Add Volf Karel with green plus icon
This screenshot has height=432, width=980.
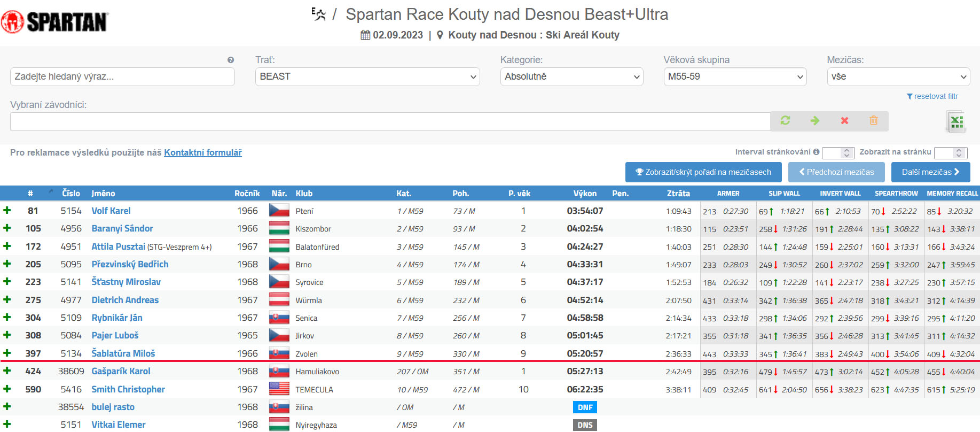(x=7, y=210)
